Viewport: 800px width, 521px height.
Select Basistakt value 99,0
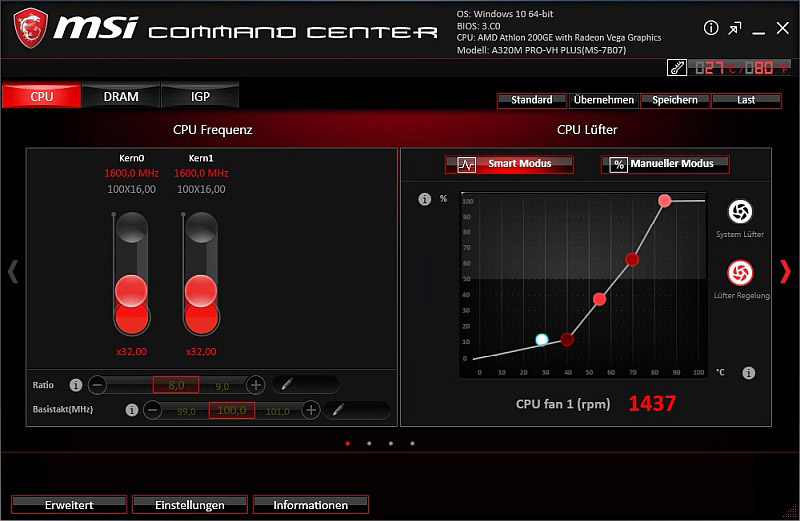[x=186, y=412]
